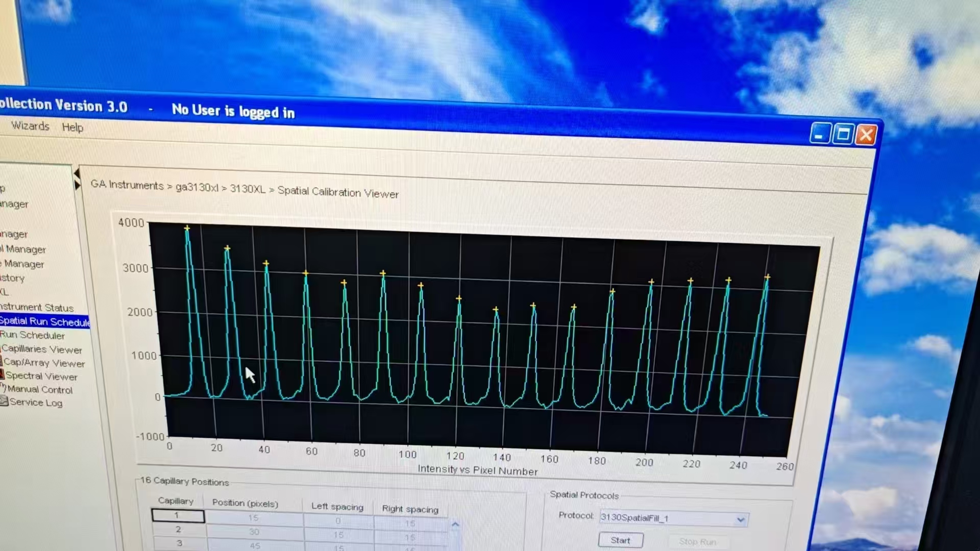Select capillary row 1 in table
980x551 pixels.
click(178, 516)
